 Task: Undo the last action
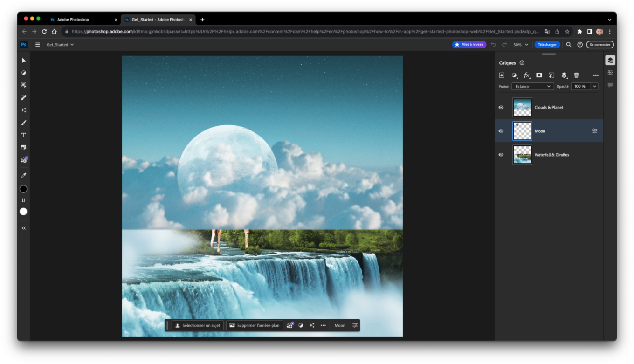[x=494, y=45]
